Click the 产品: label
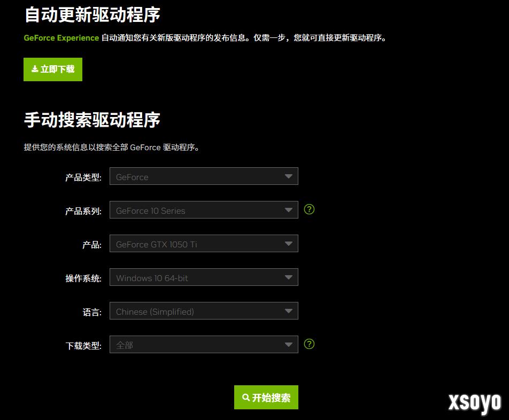 pos(92,245)
